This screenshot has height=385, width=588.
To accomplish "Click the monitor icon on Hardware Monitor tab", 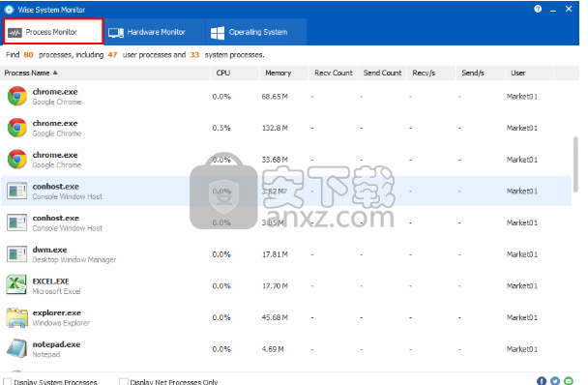I will (116, 33).
